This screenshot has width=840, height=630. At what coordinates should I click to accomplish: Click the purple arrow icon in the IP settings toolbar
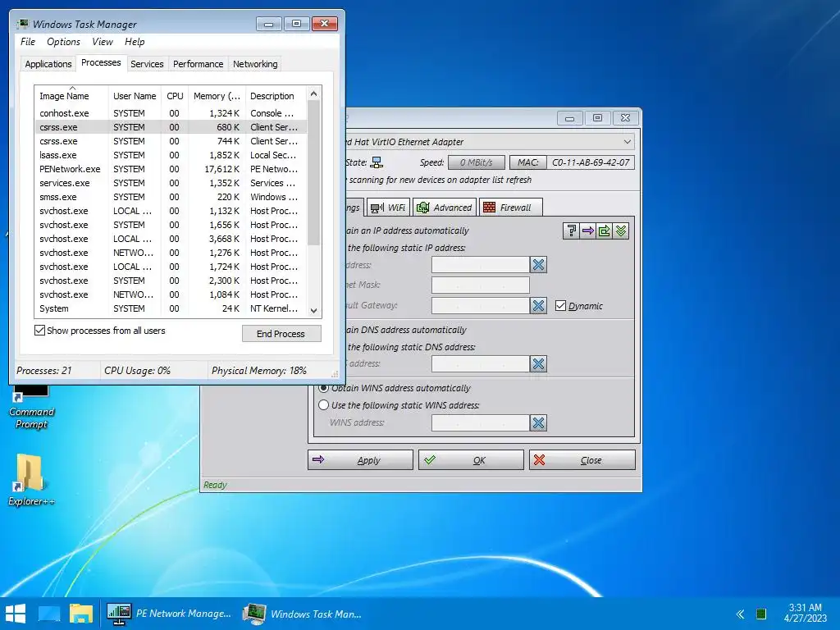pos(587,231)
